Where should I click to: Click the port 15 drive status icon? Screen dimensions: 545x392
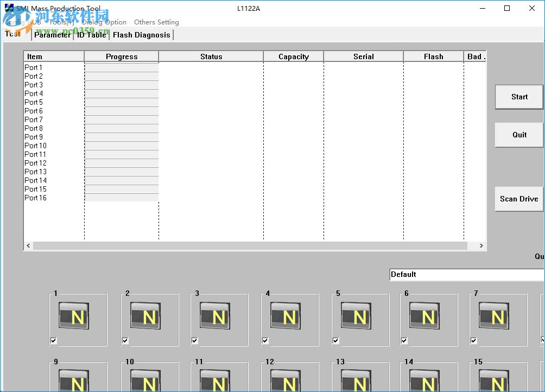point(494,381)
